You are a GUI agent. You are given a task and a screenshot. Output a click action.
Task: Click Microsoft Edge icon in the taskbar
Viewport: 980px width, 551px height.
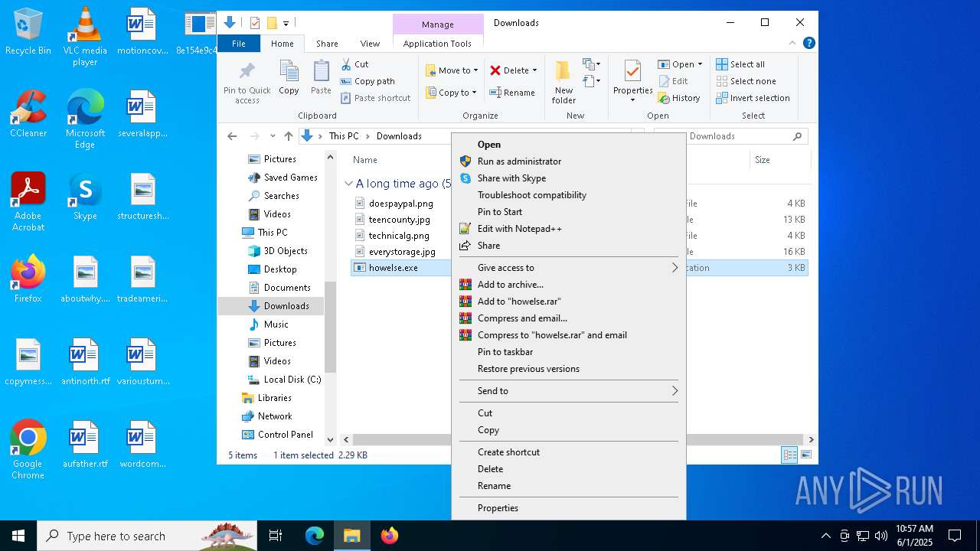[x=315, y=536]
